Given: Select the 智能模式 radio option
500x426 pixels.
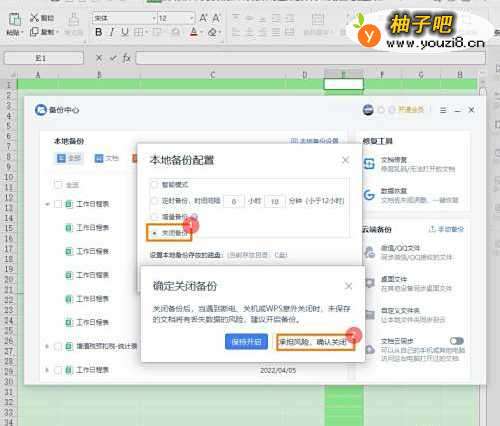Looking at the screenshot, I should pyautogui.click(x=154, y=184).
